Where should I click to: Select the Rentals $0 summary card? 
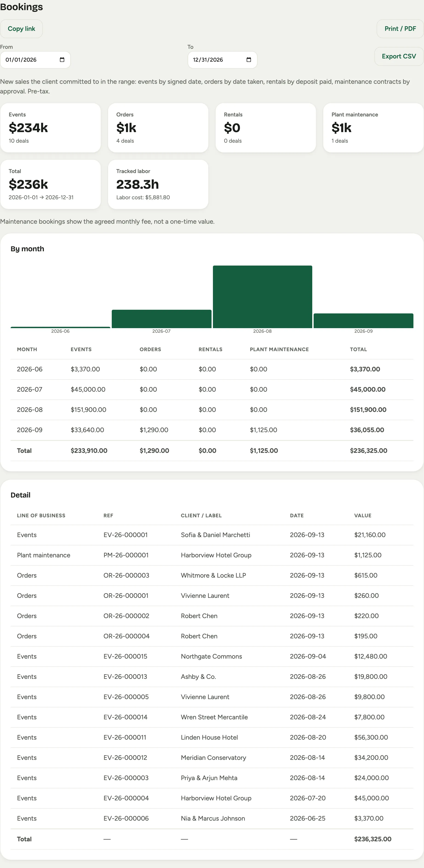pyautogui.click(x=266, y=128)
